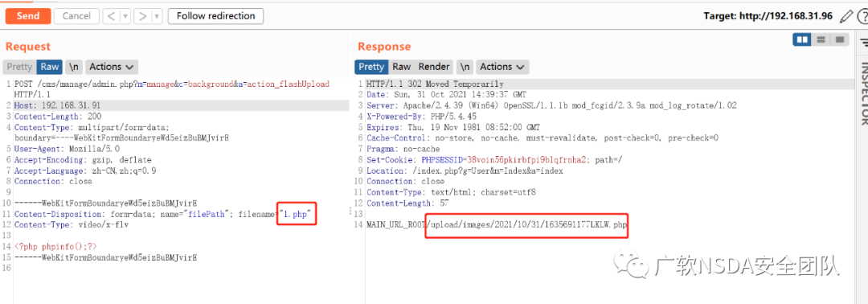Click the <?php phpinfo();?> payload line

click(56, 246)
